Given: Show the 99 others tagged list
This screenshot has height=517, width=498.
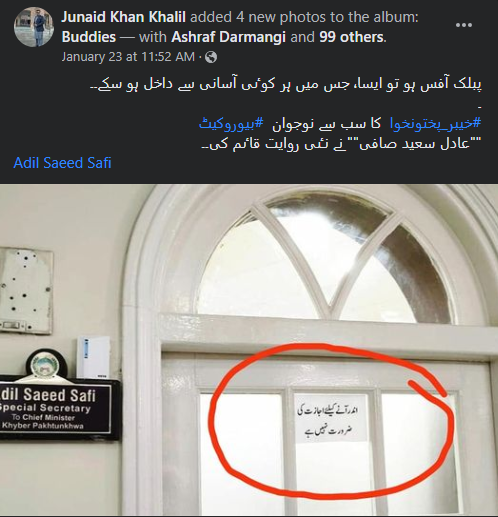Looking at the screenshot, I should click(351, 37).
